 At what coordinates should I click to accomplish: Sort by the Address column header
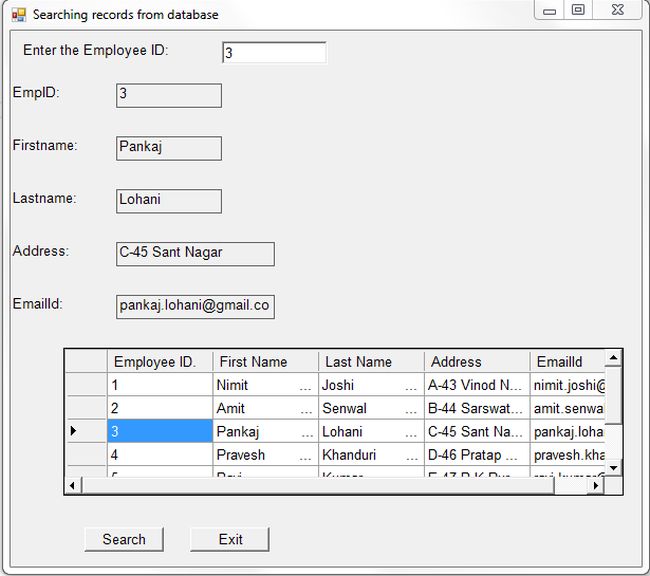[x=477, y=362]
